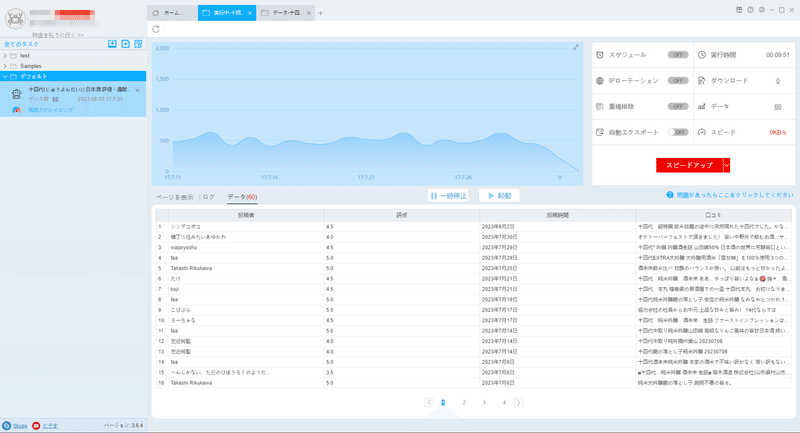800x433 pixels.
Task: Toggle the 重複排除 switch
Action: pos(678,107)
